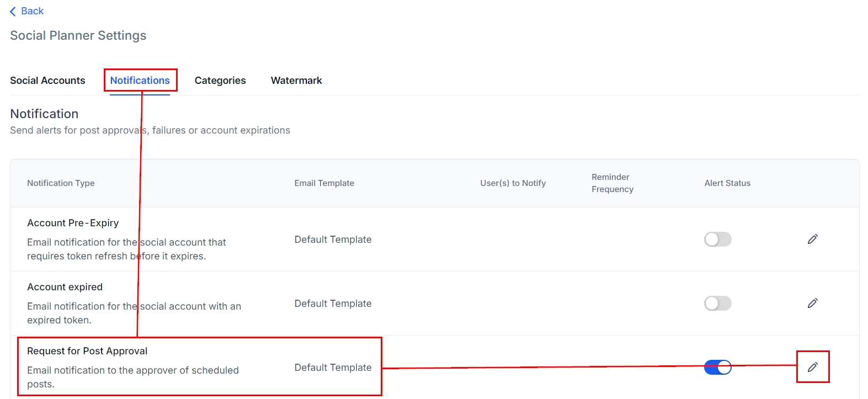868x399 pixels.
Task: Click the Back chevron arrow icon
Action: [13, 12]
